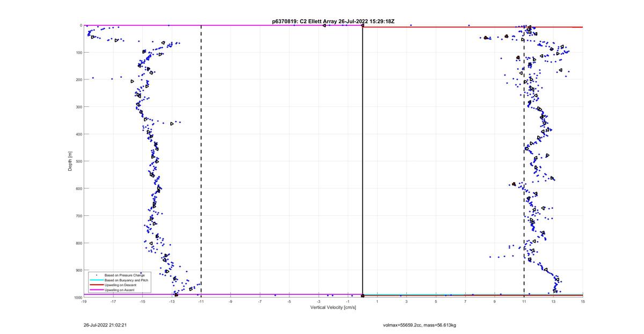Click depth axis tick label '0'

click(80, 25)
